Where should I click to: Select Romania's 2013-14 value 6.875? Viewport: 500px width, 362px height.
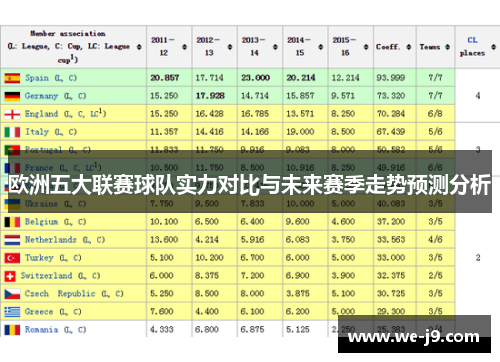(252, 330)
